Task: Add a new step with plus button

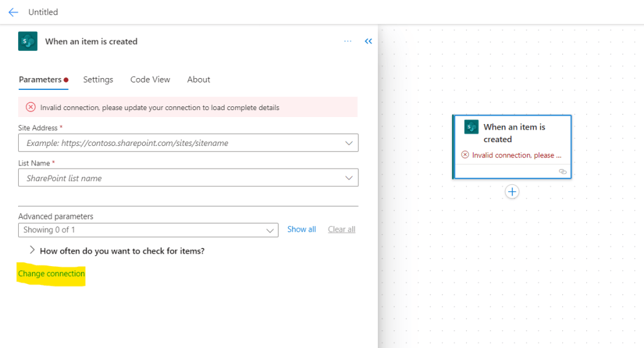Action: pos(512,192)
